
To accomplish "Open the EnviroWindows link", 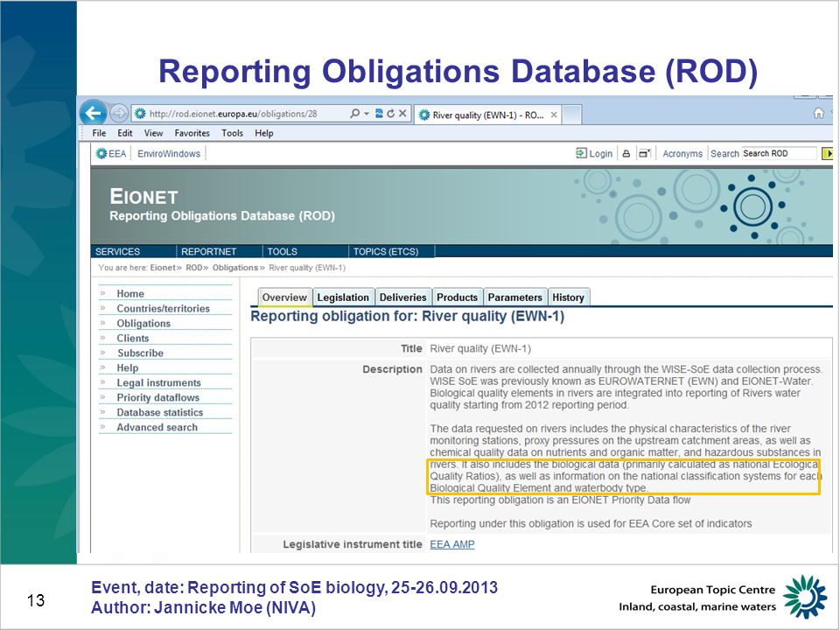I will (x=169, y=154).
